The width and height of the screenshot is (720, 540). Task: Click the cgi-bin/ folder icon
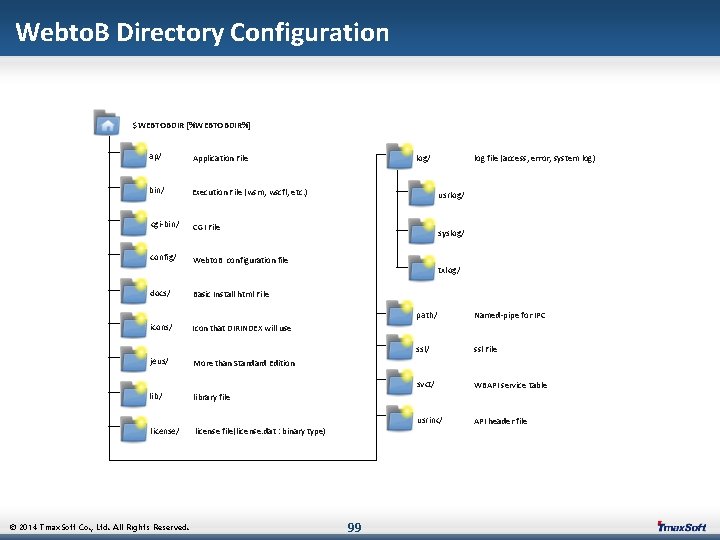pos(134,223)
